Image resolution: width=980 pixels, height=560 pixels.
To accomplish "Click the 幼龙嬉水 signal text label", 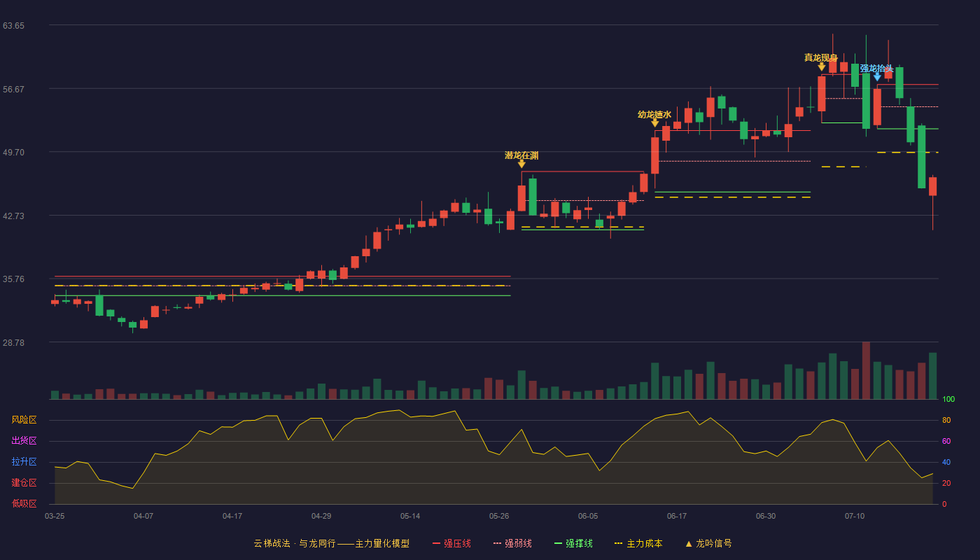I will tap(654, 115).
